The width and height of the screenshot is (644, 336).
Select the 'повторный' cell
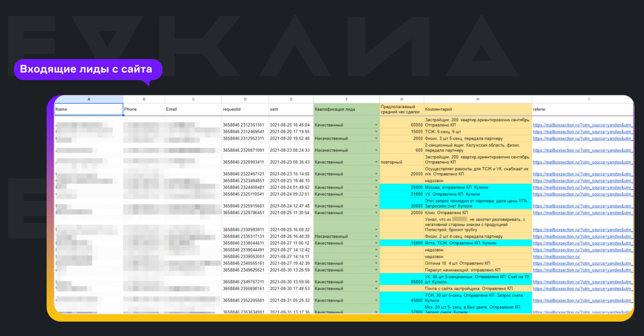[402, 159]
